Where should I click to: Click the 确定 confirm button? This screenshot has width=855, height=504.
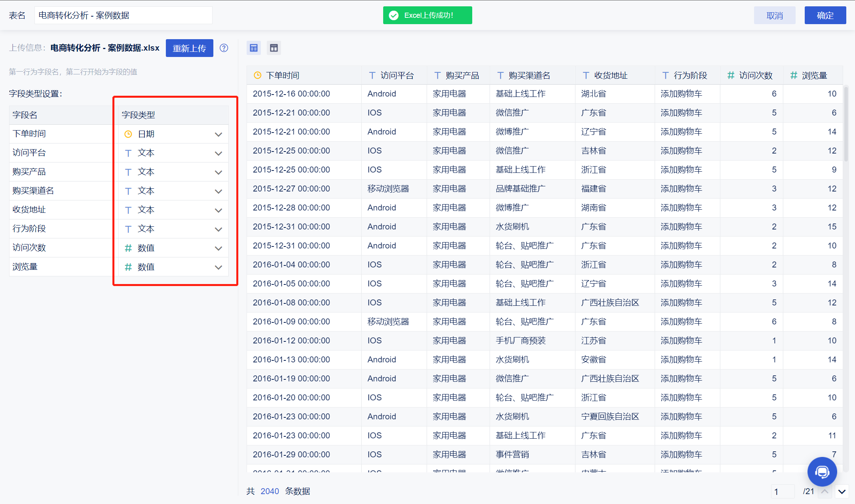pyautogui.click(x=825, y=15)
